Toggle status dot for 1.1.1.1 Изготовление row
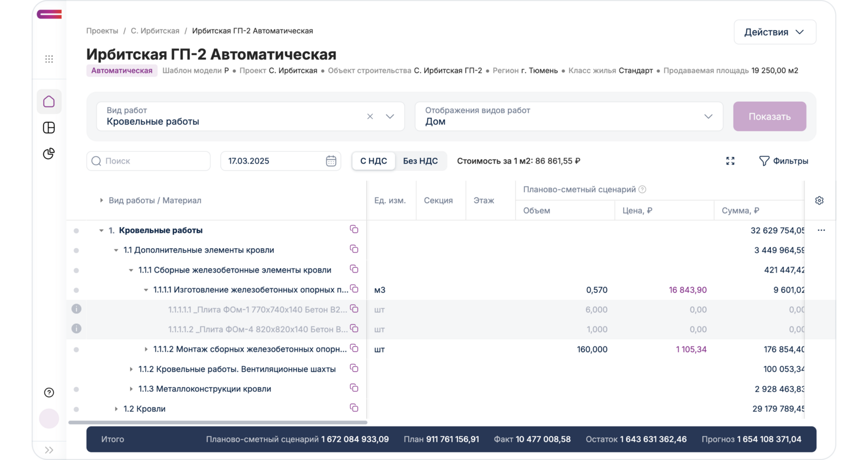This screenshot has height=460, width=868. coord(76,290)
